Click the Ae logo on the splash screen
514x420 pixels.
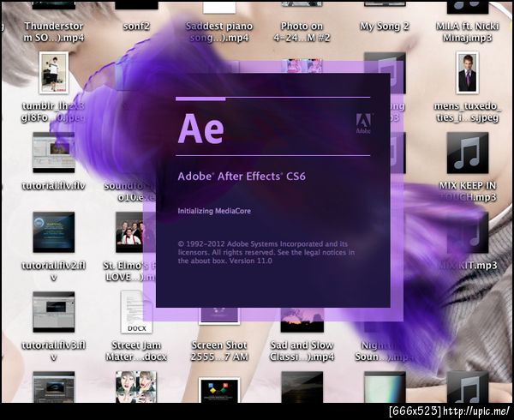tap(201, 129)
